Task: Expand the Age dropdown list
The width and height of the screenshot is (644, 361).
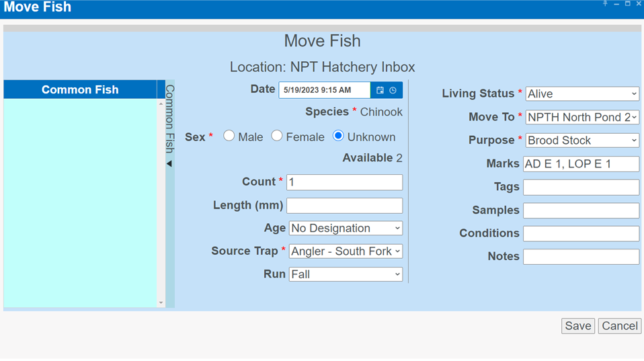Action: coord(346,229)
